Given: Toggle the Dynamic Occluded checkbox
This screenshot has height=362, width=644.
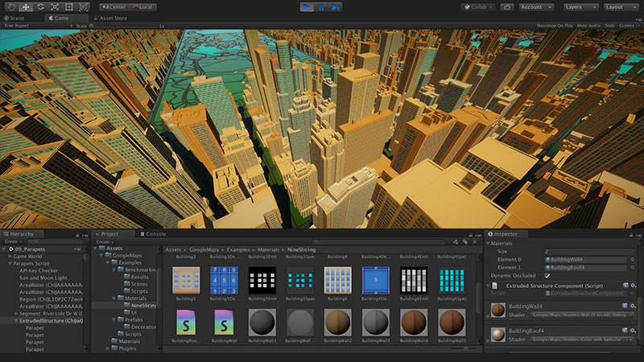Looking at the screenshot, I should [x=547, y=275].
